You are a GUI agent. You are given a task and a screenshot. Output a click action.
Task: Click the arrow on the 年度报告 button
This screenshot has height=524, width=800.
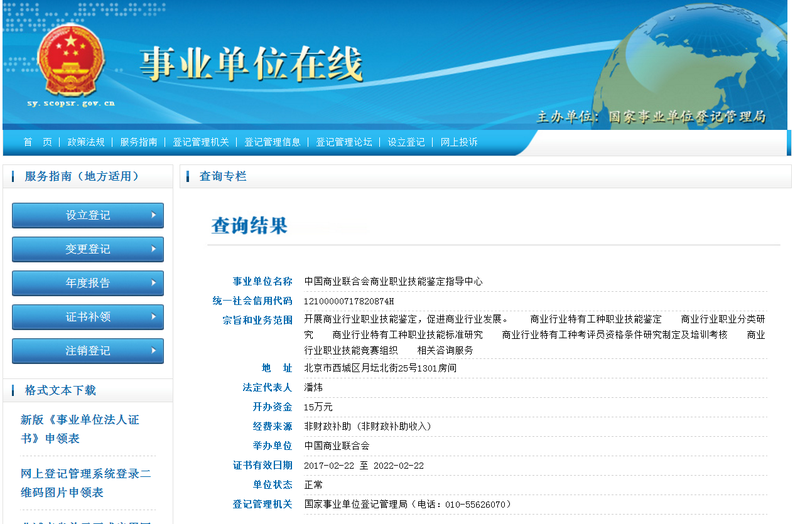[153, 283]
